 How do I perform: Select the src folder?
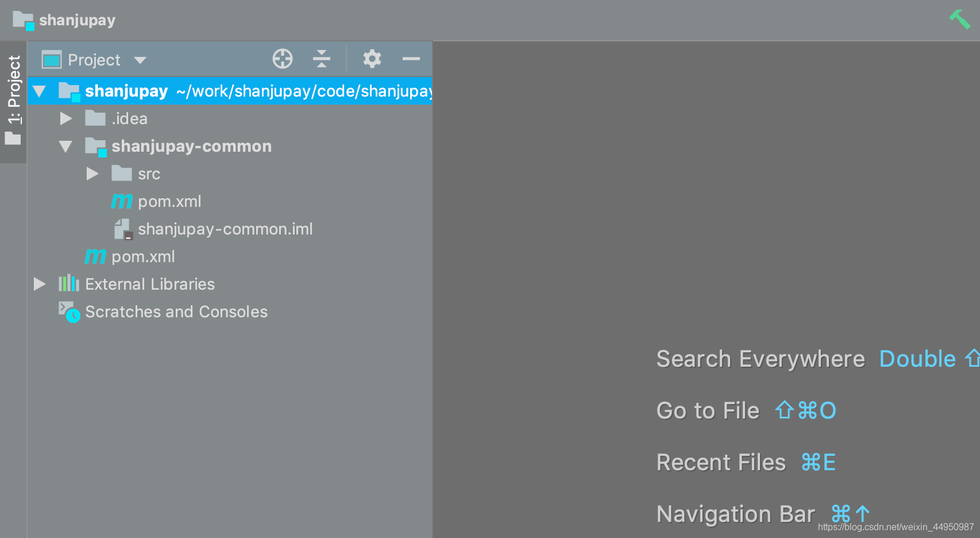pyautogui.click(x=230, y=174)
